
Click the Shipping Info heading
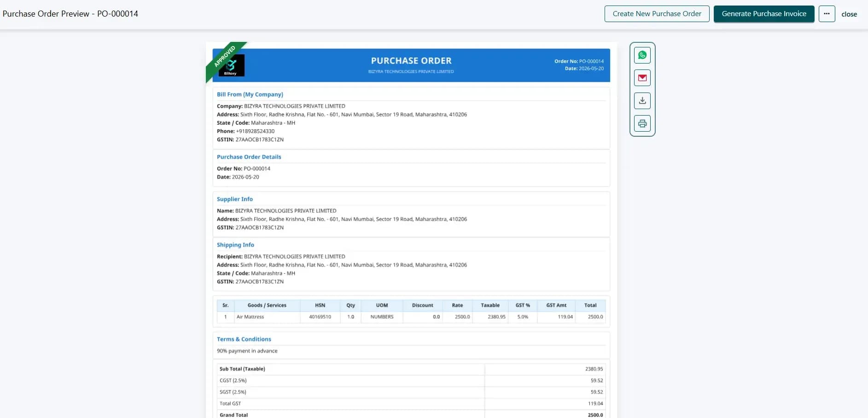point(235,245)
